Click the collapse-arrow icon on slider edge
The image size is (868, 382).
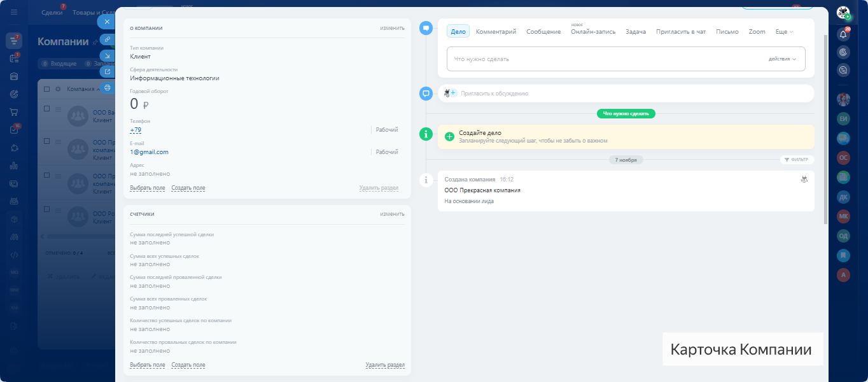click(x=107, y=55)
